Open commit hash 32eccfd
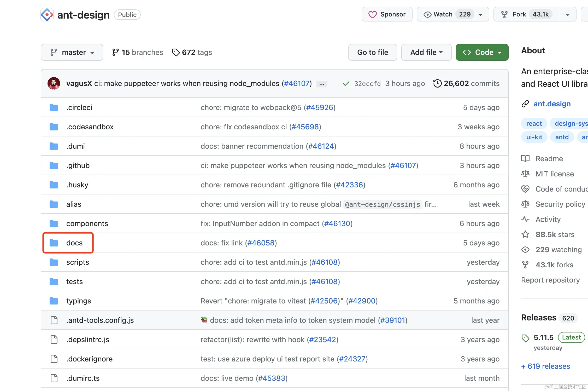 tap(367, 84)
